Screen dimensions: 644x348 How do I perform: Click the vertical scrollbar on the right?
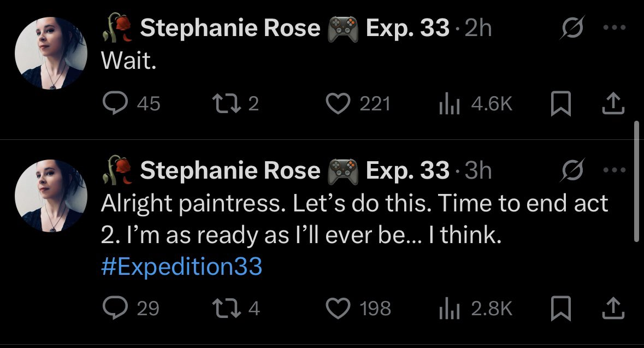[636, 181]
